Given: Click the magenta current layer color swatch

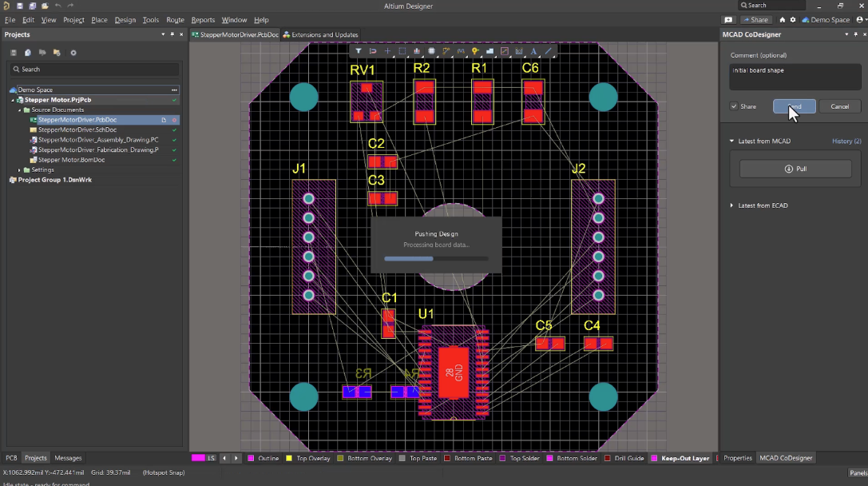Looking at the screenshot, I should [199, 458].
